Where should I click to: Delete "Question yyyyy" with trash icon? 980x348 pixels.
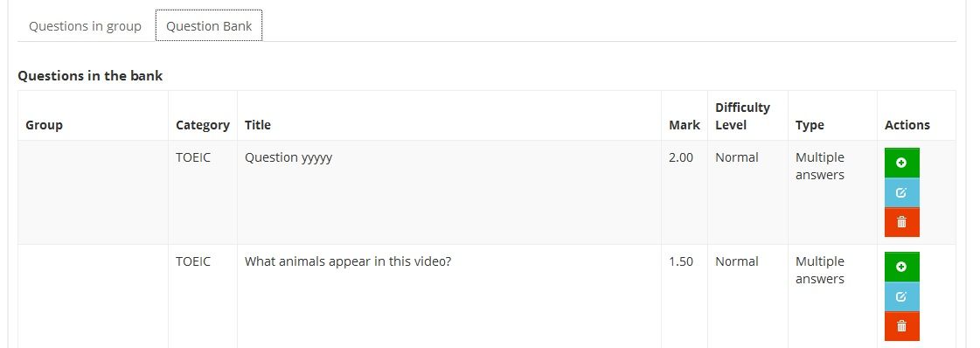[x=901, y=222]
